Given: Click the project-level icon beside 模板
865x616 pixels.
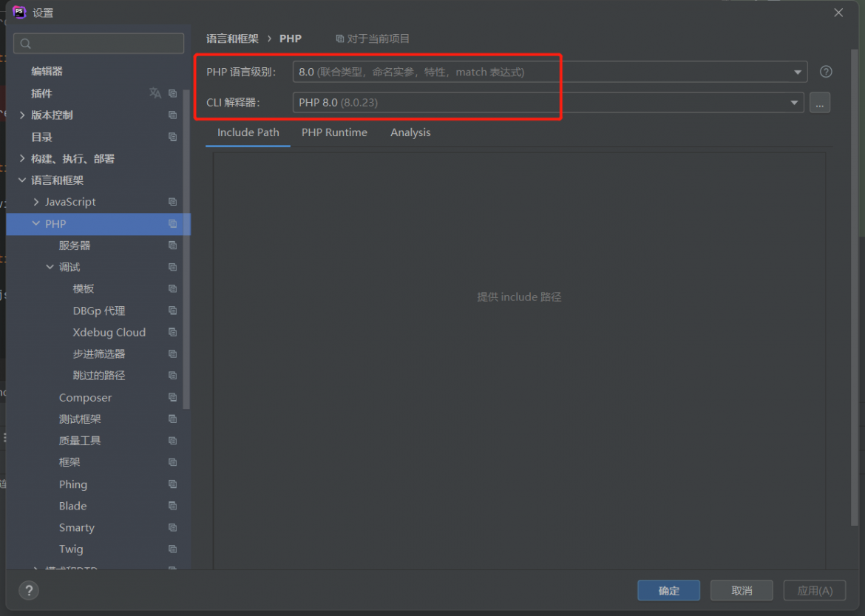Looking at the screenshot, I should tap(173, 288).
